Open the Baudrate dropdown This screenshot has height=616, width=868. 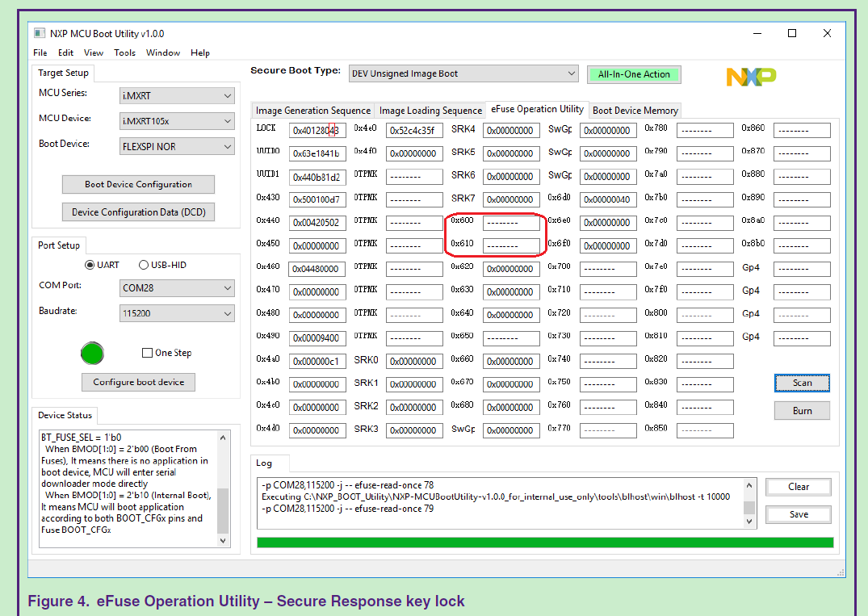177,313
